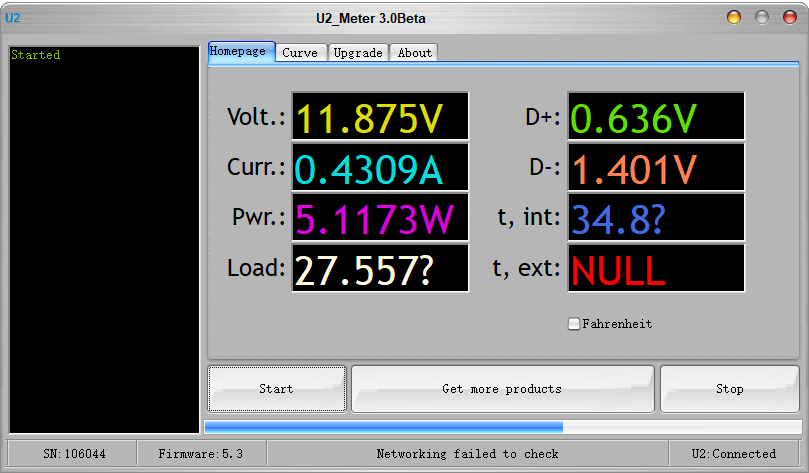Click the SN: 106044 status field
This screenshot has width=809, height=473.
73,454
